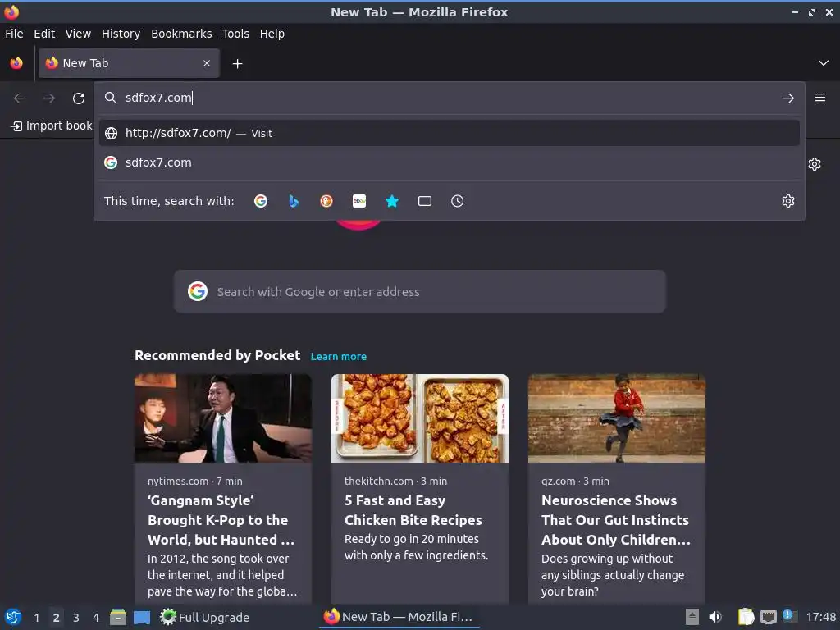Open new tab page personalize gear
The height and width of the screenshot is (630, 840).
click(815, 164)
